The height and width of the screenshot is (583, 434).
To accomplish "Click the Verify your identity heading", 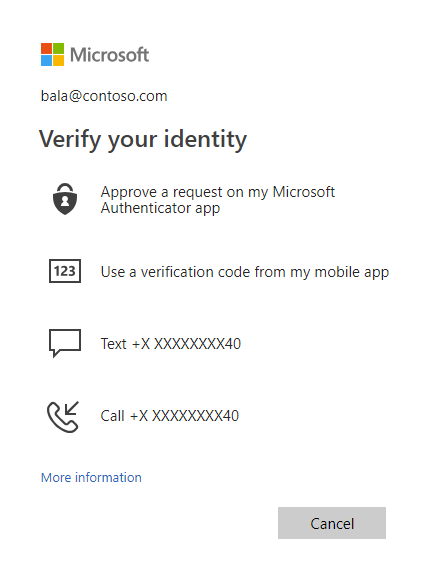I will tap(143, 139).
